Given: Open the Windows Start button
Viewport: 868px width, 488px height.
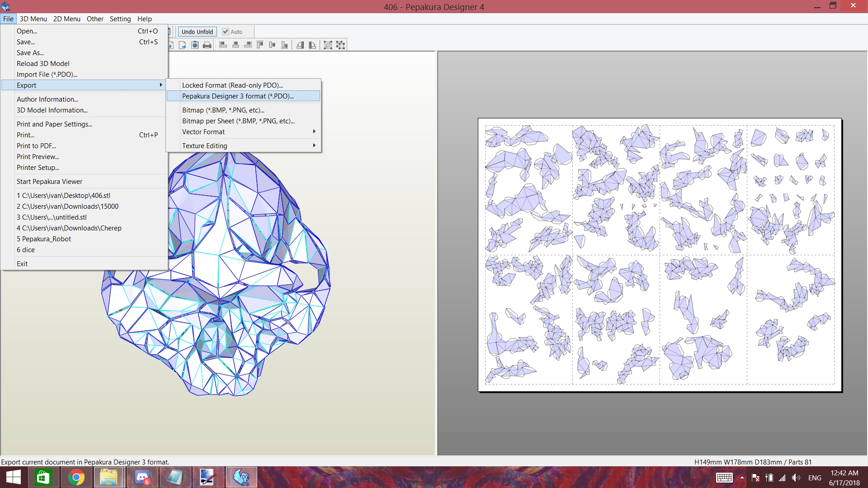Looking at the screenshot, I should pos(14,477).
